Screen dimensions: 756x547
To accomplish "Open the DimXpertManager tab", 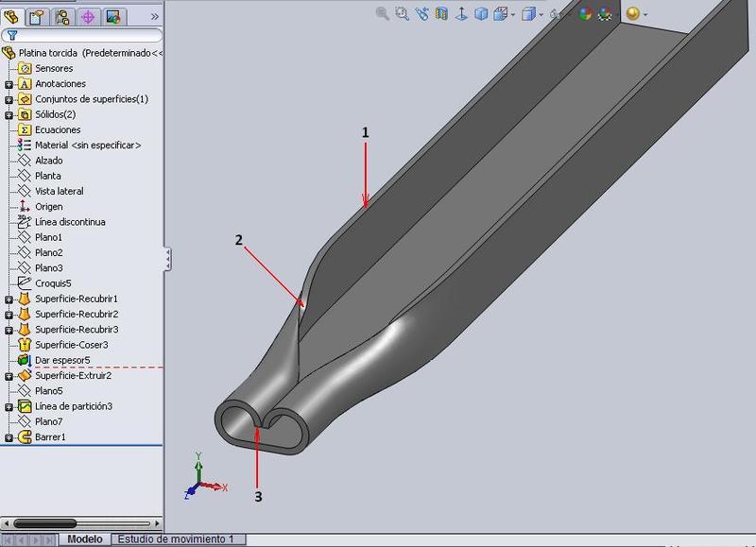I will tap(88, 16).
